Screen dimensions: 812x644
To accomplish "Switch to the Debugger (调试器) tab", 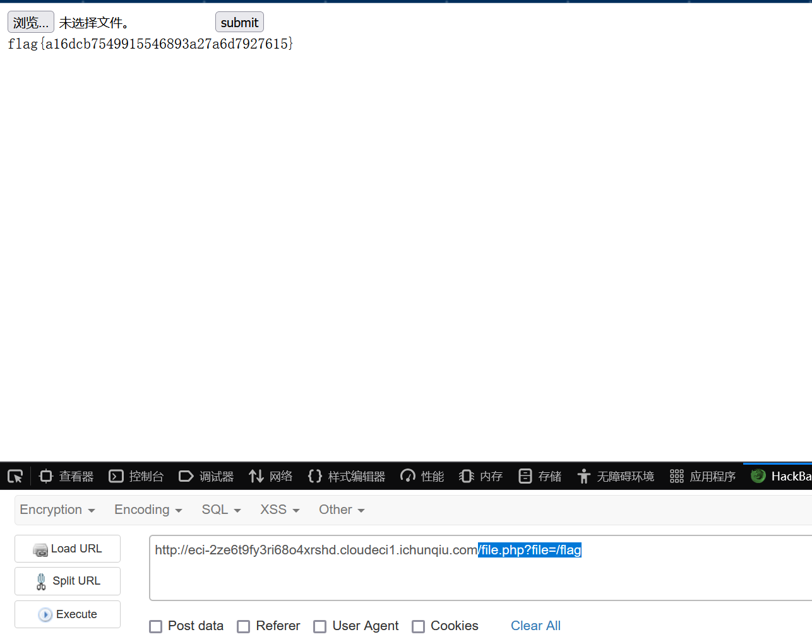I will [206, 476].
